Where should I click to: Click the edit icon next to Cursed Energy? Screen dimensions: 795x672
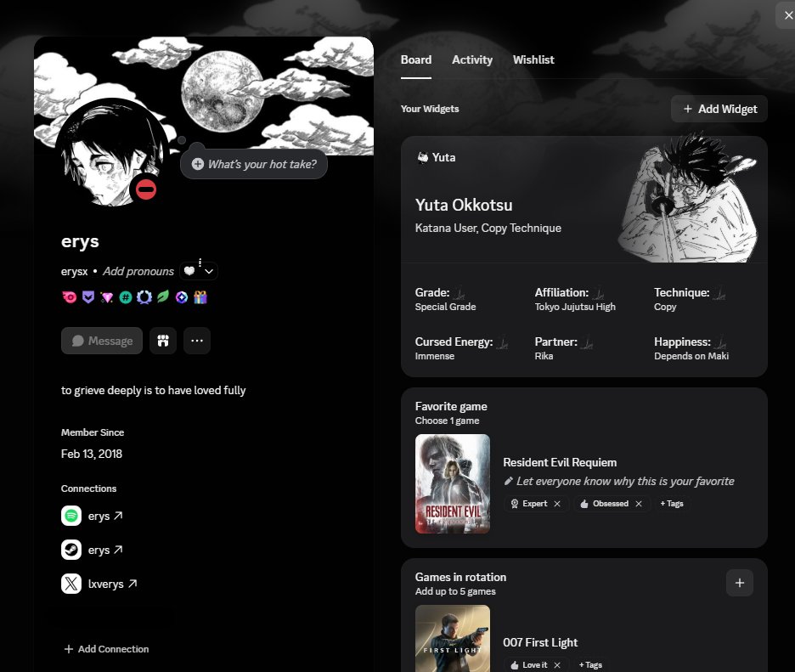pyautogui.click(x=503, y=343)
